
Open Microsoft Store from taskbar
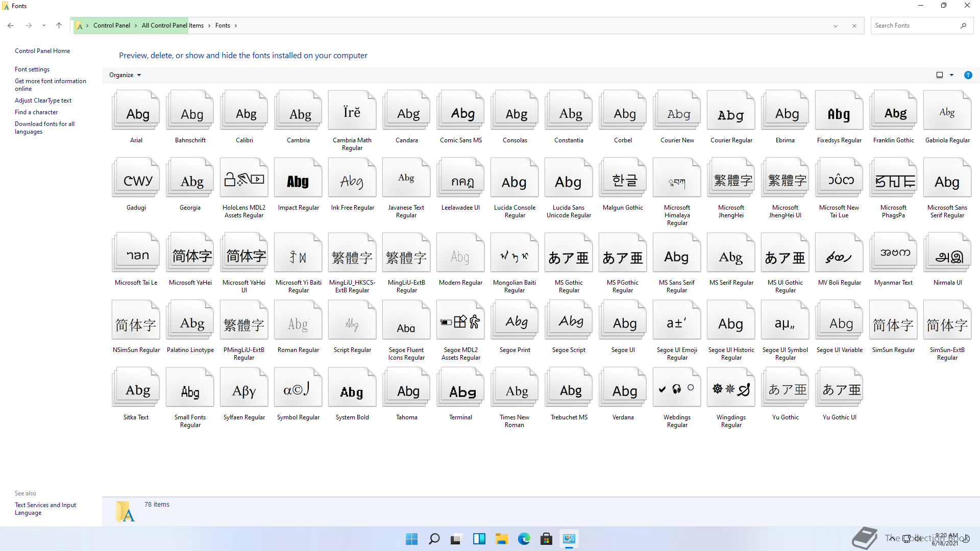546,539
